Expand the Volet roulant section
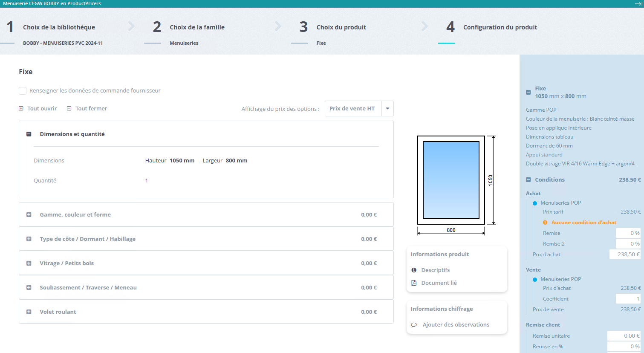 [29, 312]
